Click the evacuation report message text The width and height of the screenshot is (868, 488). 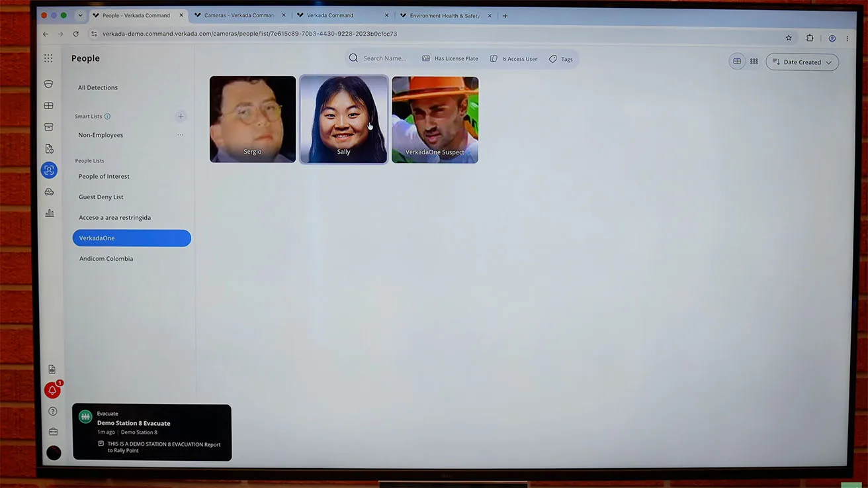tap(164, 447)
